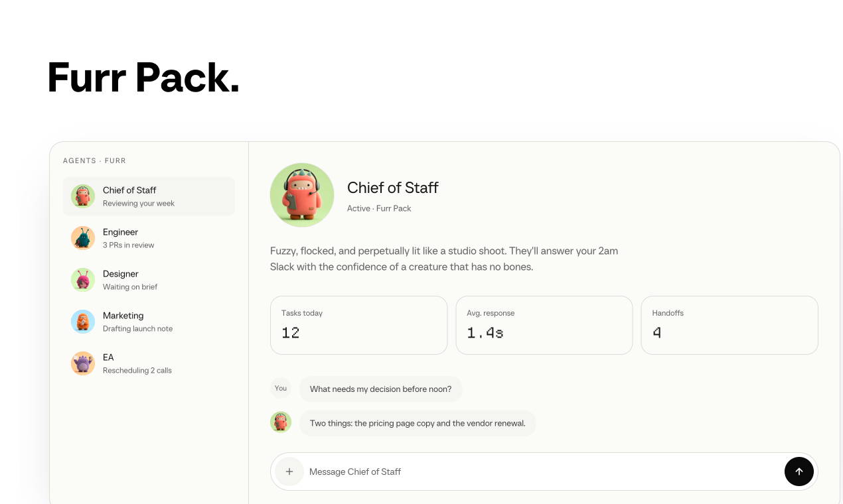843x504 pixels.
Task: Click the Designer agent avatar icon
Action: [x=83, y=280]
